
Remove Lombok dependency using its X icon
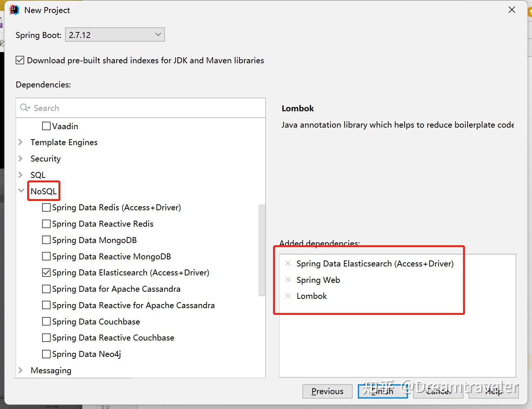[288, 296]
